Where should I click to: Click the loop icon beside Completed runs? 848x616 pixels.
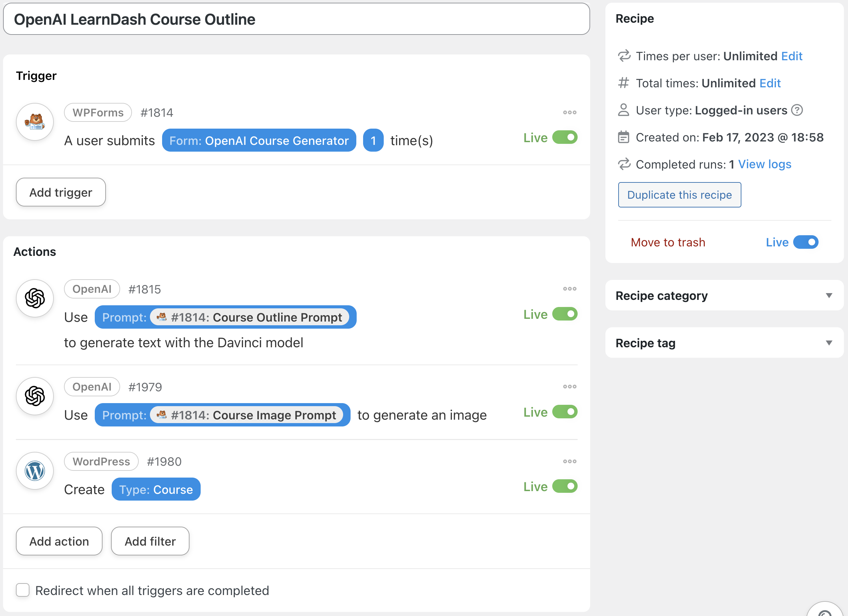624,164
